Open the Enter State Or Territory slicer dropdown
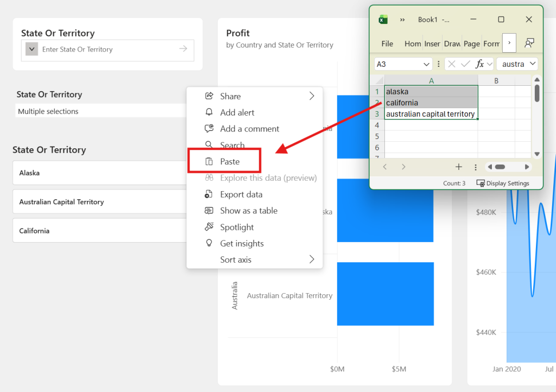Image resolution: width=556 pixels, height=392 pixels. tap(31, 49)
